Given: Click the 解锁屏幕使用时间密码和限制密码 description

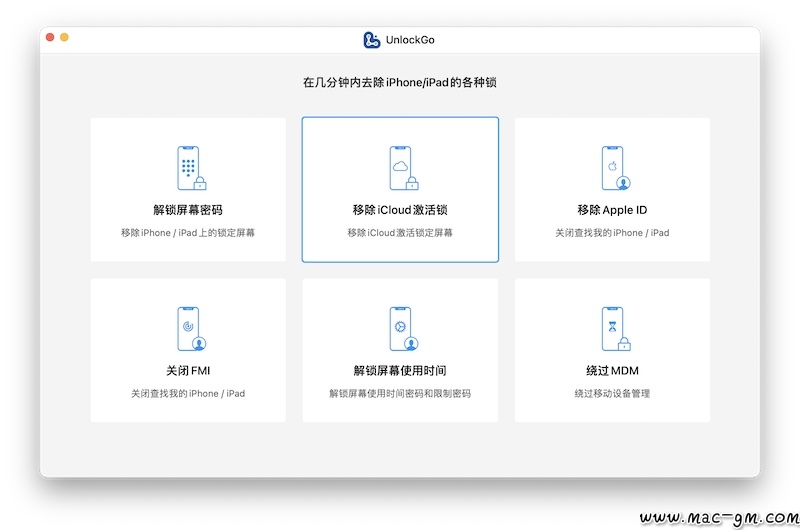Looking at the screenshot, I should 400,394.
